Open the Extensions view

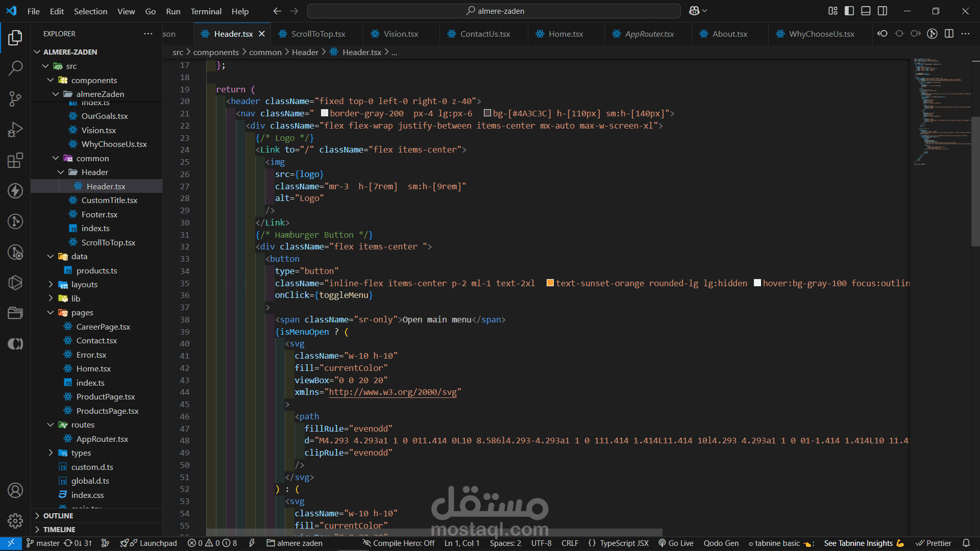pyautogui.click(x=15, y=160)
